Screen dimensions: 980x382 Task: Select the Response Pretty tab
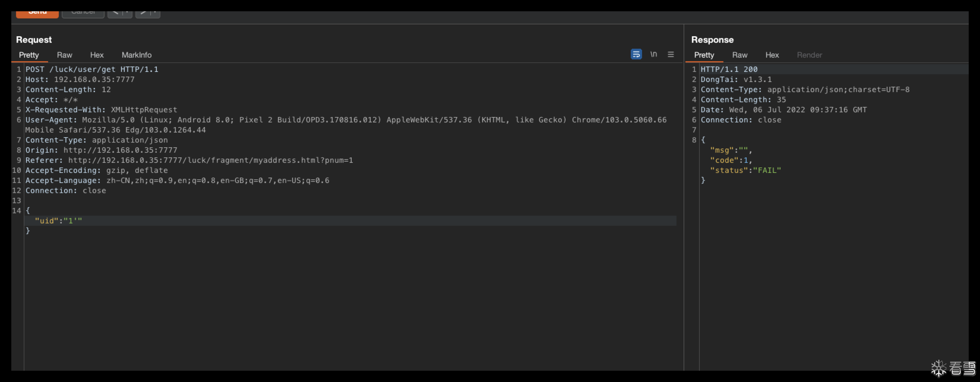pyautogui.click(x=704, y=55)
